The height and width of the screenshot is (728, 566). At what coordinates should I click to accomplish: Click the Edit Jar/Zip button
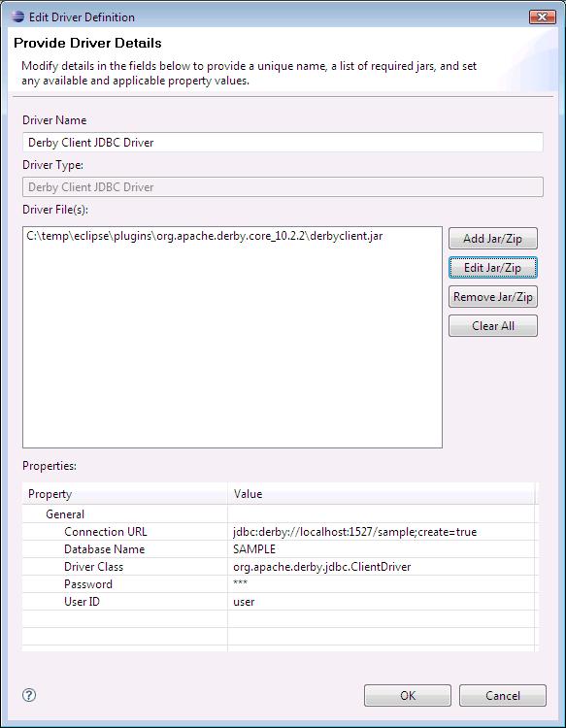[492, 268]
